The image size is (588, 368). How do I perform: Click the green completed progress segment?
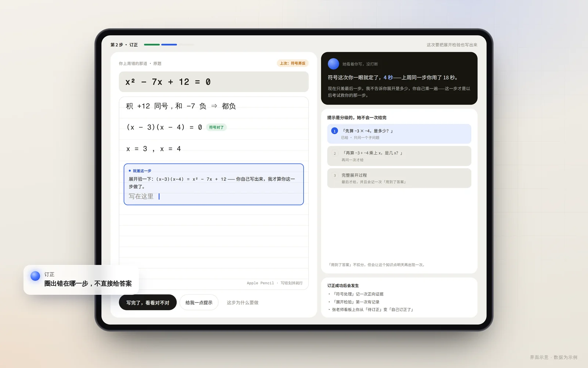pyautogui.click(x=152, y=45)
